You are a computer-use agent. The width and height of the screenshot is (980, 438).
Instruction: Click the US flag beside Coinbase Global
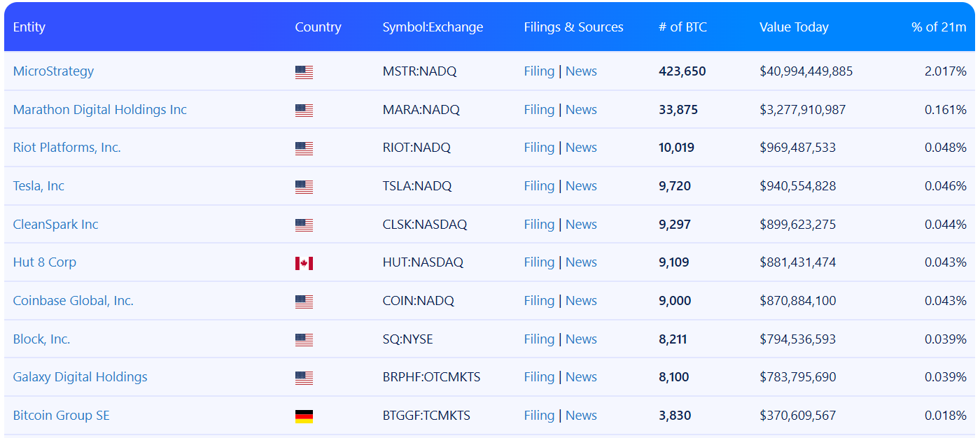304,302
